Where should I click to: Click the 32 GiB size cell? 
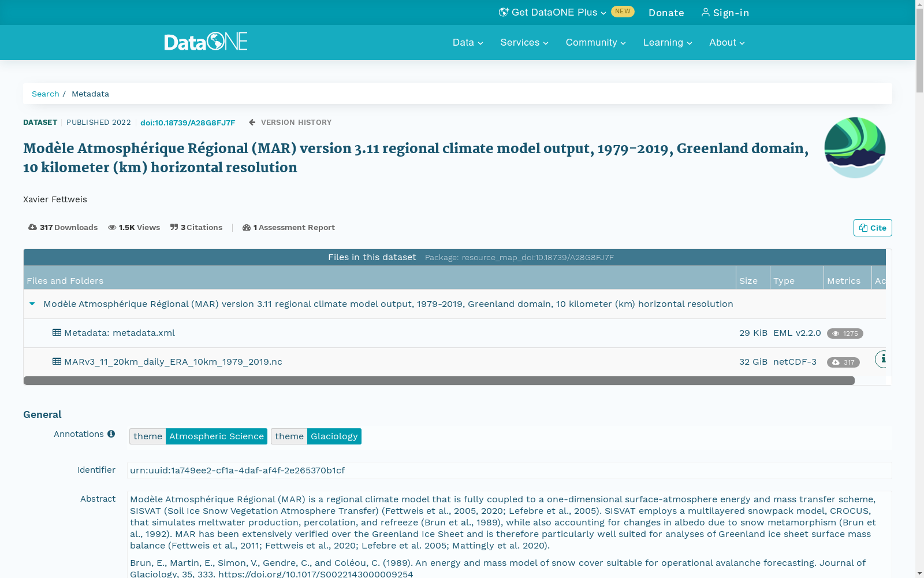pos(753,362)
